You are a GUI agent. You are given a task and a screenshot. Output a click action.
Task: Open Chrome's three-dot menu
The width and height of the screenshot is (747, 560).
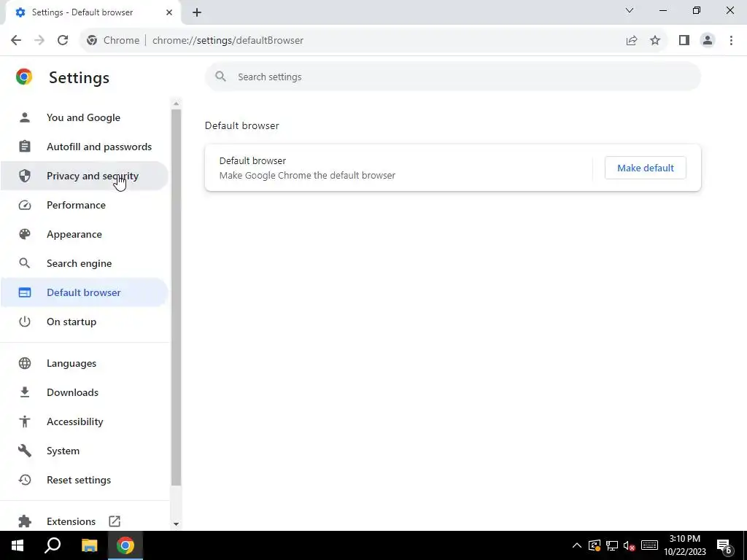[731, 41]
